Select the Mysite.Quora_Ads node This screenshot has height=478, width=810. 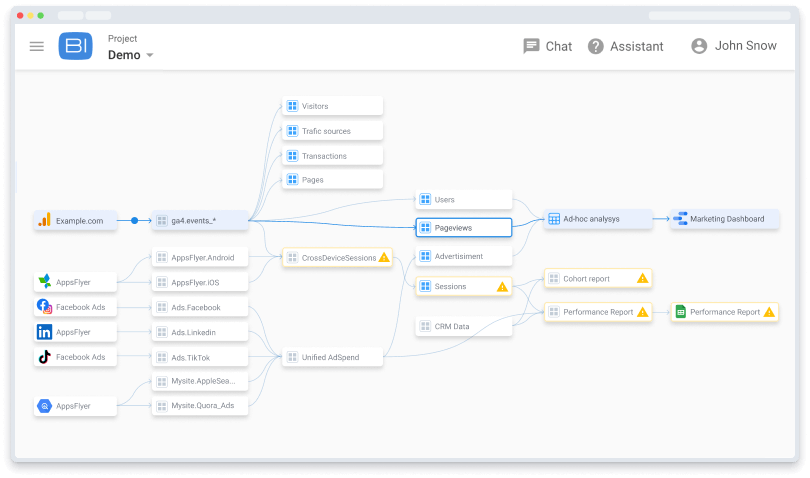200,406
